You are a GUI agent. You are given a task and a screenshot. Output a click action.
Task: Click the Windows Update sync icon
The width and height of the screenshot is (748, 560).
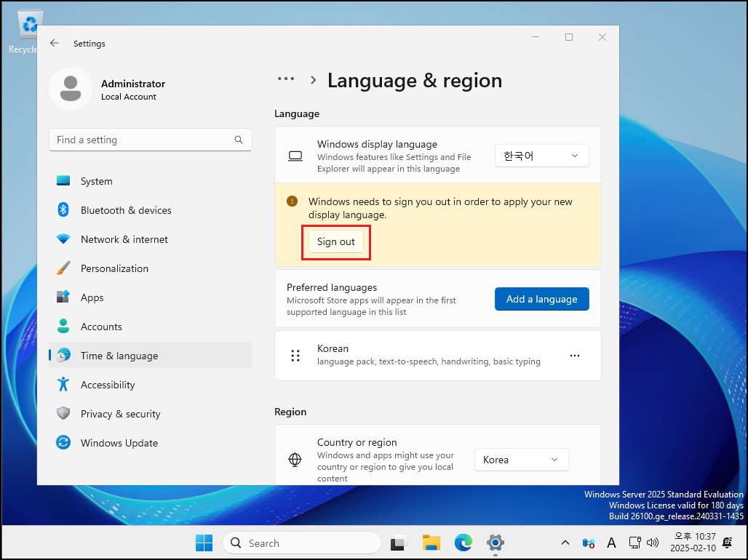(x=63, y=443)
